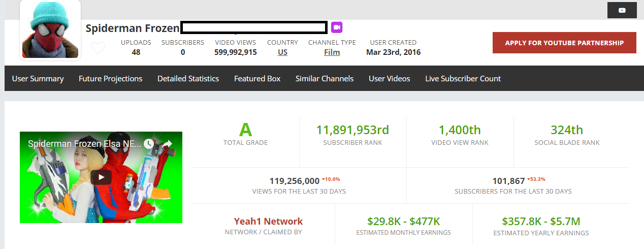Screen dimensions: 644x249
Task: Click the share arrow icon on video
Action: pos(168,144)
